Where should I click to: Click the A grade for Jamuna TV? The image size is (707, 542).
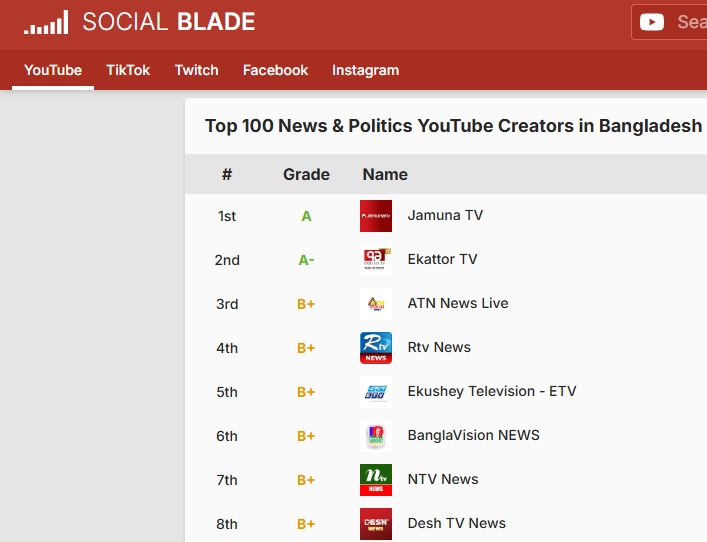pos(306,216)
